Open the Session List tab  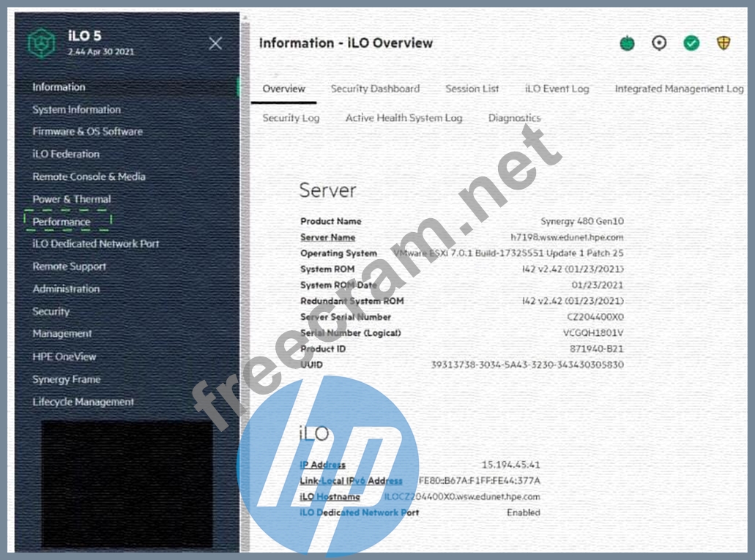pyautogui.click(x=472, y=89)
